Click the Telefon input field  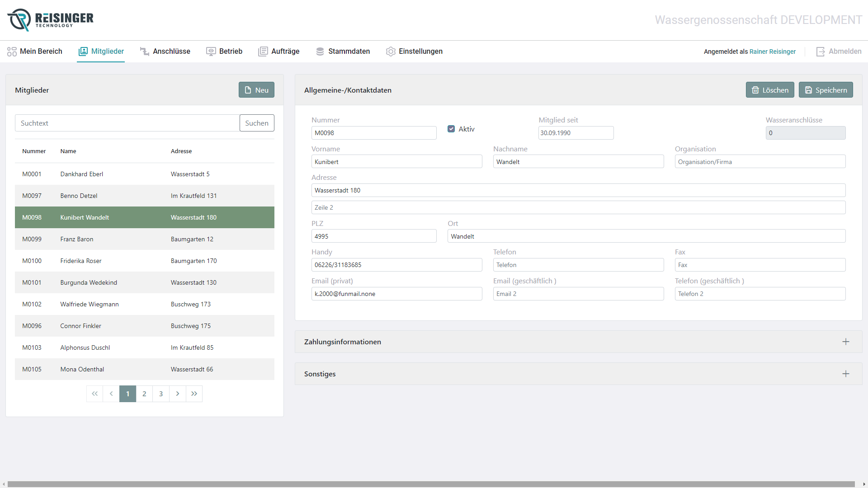(x=578, y=265)
